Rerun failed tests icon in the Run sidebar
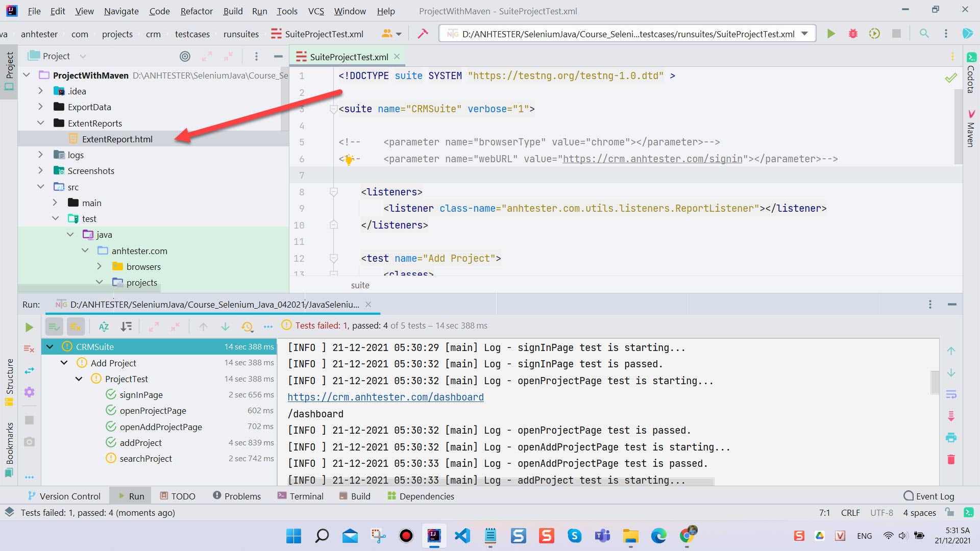 [x=29, y=349]
